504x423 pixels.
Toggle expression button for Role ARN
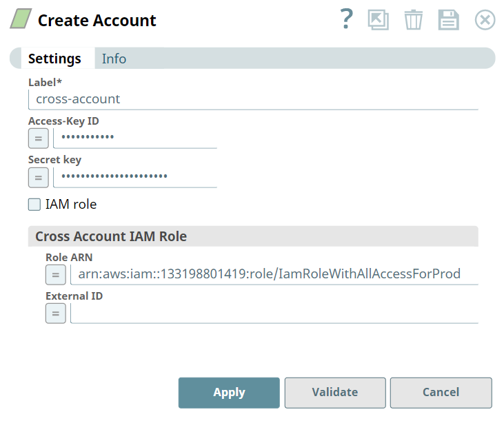(x=56, y=275)
